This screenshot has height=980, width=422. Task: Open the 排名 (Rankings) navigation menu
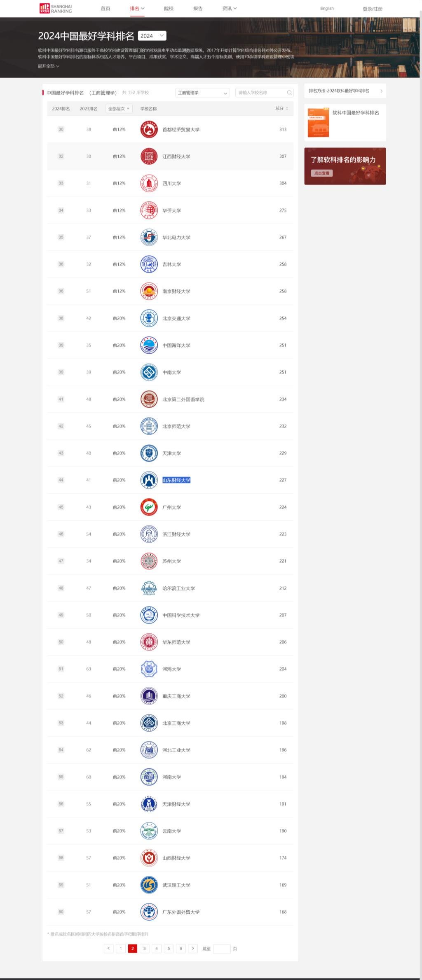[x=137, y=8]
